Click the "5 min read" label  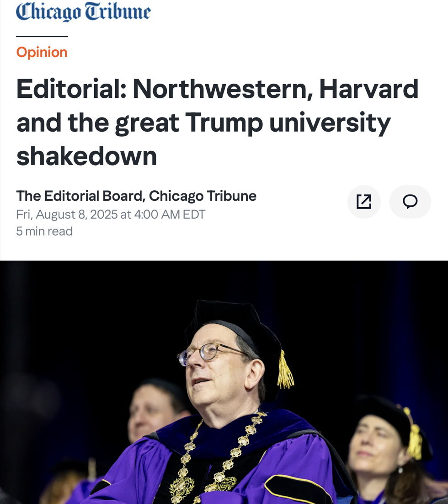[44, 231]
